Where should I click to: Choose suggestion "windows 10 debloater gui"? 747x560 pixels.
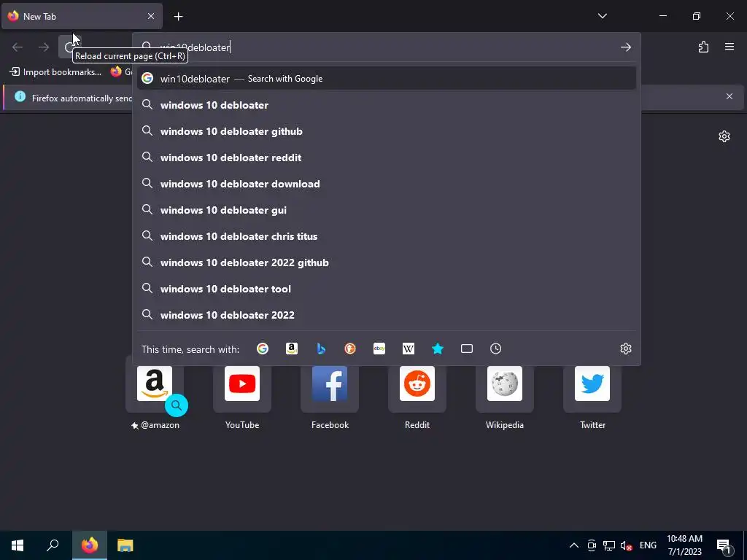click(387, 210)
